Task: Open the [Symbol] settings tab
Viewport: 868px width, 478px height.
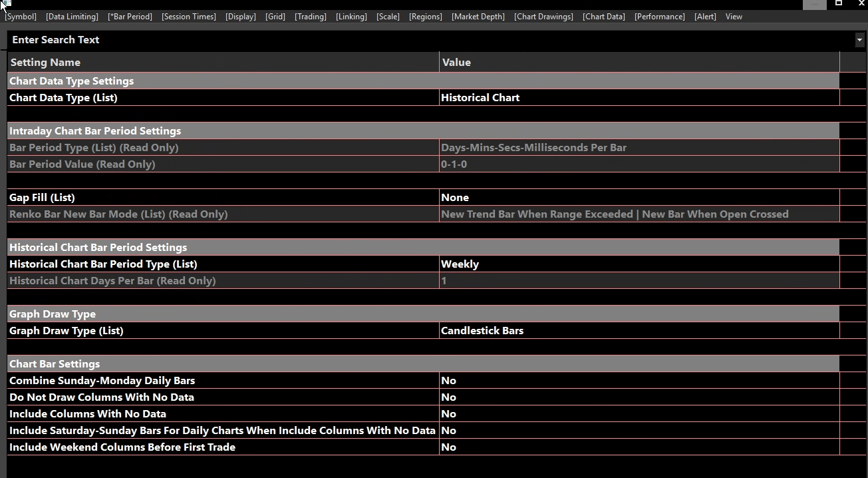Action: click(x=21, y=17)
